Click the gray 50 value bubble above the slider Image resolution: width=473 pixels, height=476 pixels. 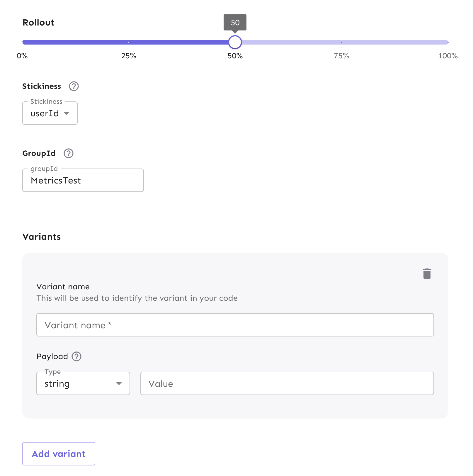tap(235, 22)
